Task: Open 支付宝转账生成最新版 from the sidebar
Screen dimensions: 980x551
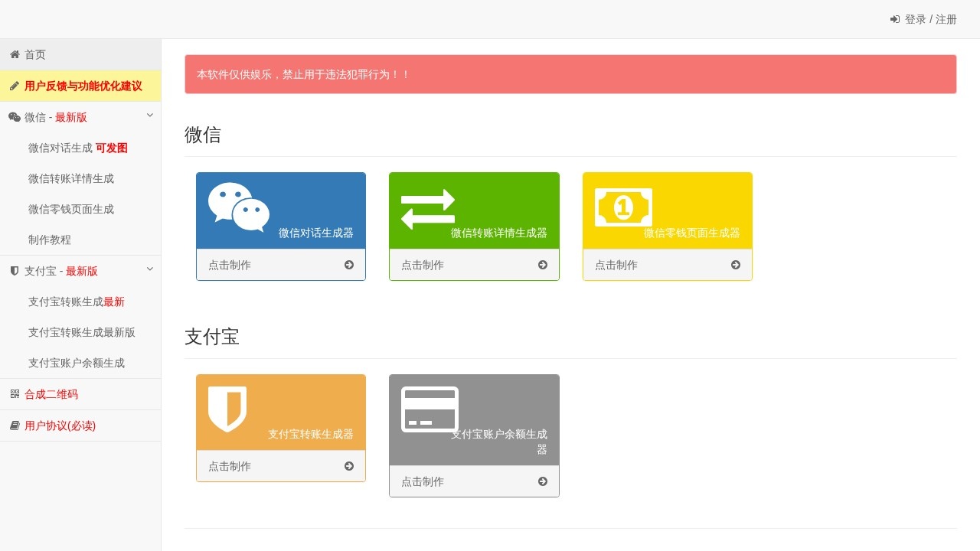Action: pyautogui.click(x=82, y=332)
